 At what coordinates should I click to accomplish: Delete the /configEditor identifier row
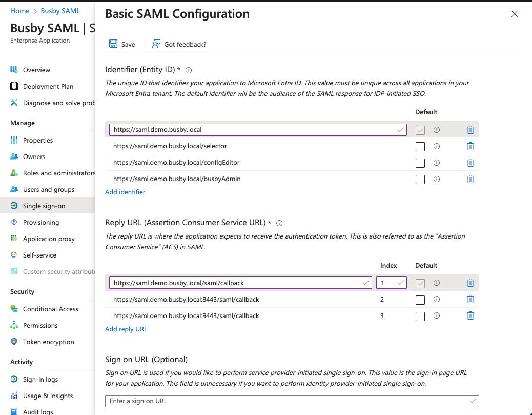pyautogui.click(x=470, y=163)
